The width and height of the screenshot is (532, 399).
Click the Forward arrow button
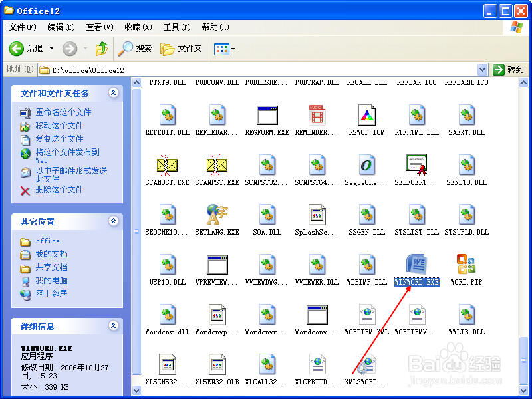coord(70,49)
